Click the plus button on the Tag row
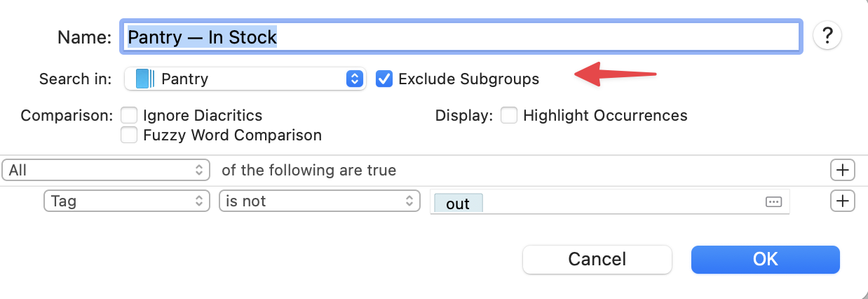 (x=842, y=201)
